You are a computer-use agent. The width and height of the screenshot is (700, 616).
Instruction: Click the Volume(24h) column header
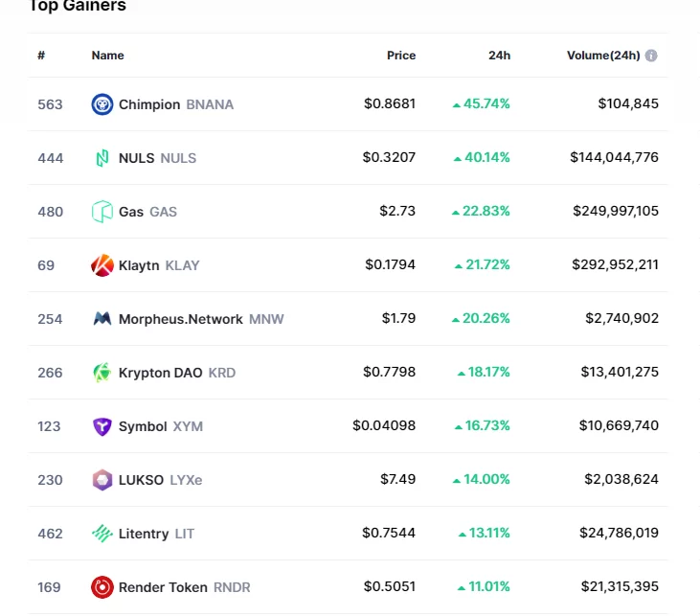(x=602, y=56)
